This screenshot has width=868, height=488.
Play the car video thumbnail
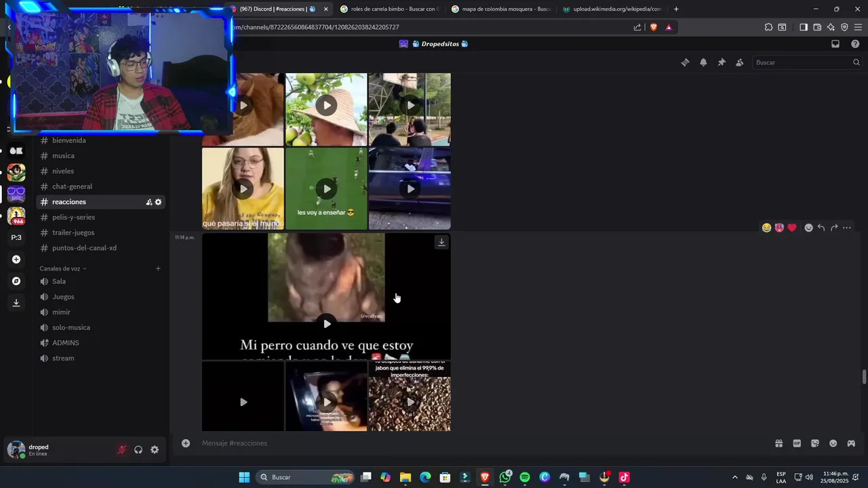pyautogui.click(x=410, y=189)
